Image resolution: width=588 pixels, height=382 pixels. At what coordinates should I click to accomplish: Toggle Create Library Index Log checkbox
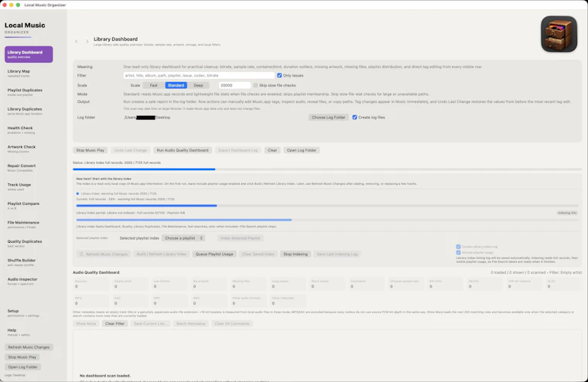(x=458, y=247)
